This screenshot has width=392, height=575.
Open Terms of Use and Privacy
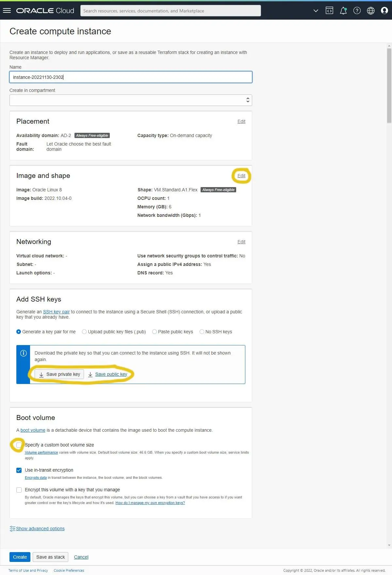point(28,570)
